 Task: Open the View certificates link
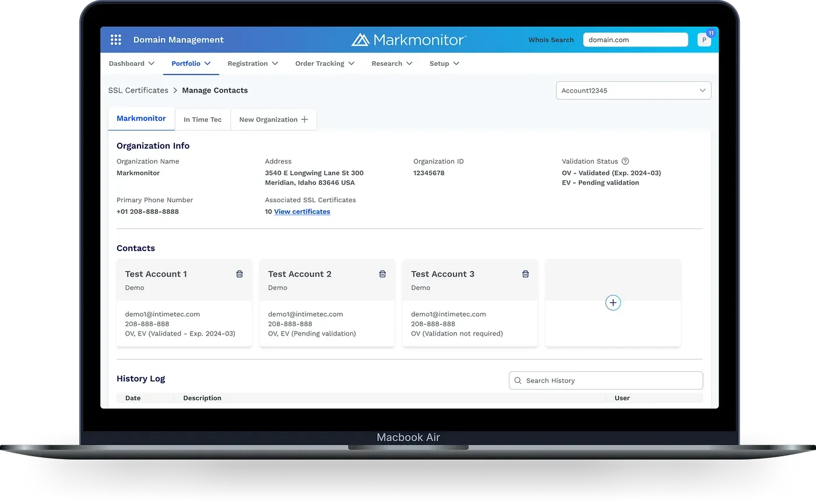pyautogui.click(x=302, y=212)
